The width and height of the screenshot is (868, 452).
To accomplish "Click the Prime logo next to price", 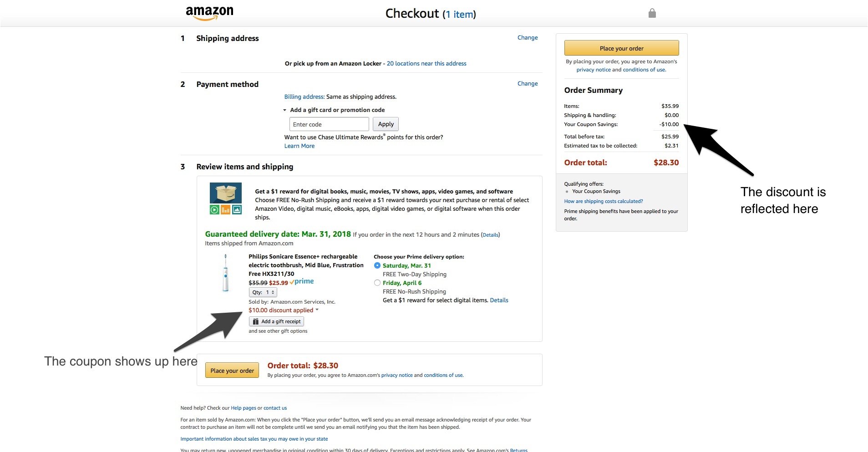I will pos(302,282).
